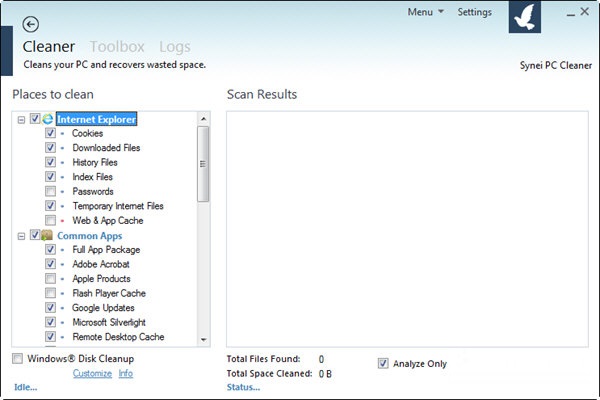Viewport: 600px width, 400px height.
Task: Uncheck the Analyze Only checkbox
Action: (383, 363)
